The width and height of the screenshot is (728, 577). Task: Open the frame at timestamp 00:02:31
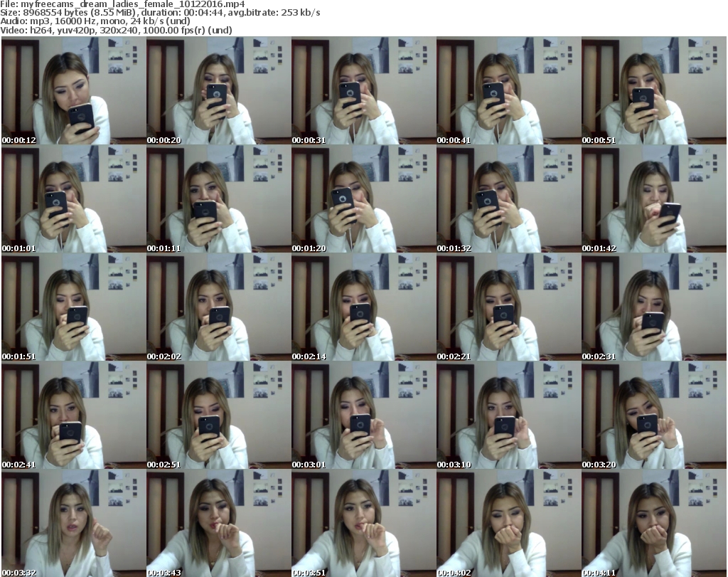point(654,307)
